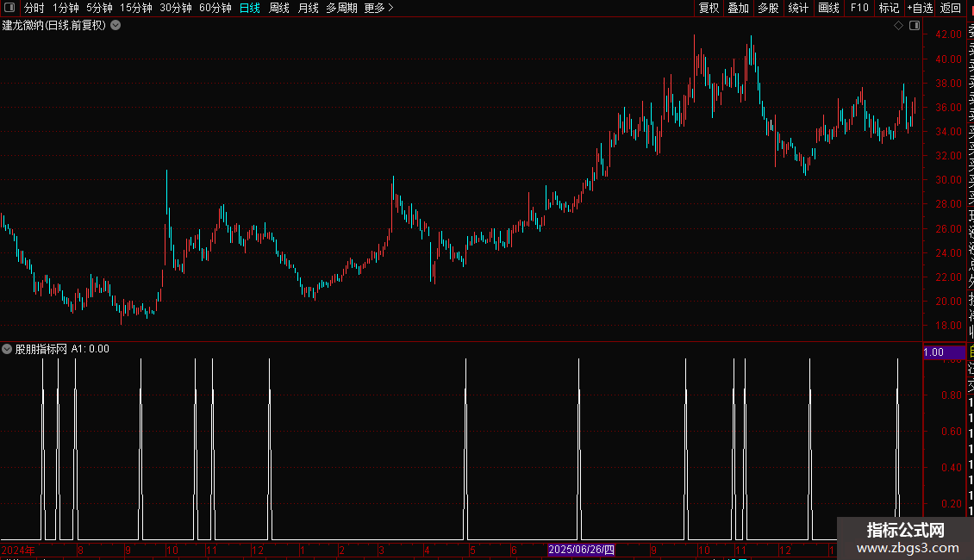Screen dimensions: 974x560
Task: Click the diamond marker icon above the chart
Action: pos(898,26)
